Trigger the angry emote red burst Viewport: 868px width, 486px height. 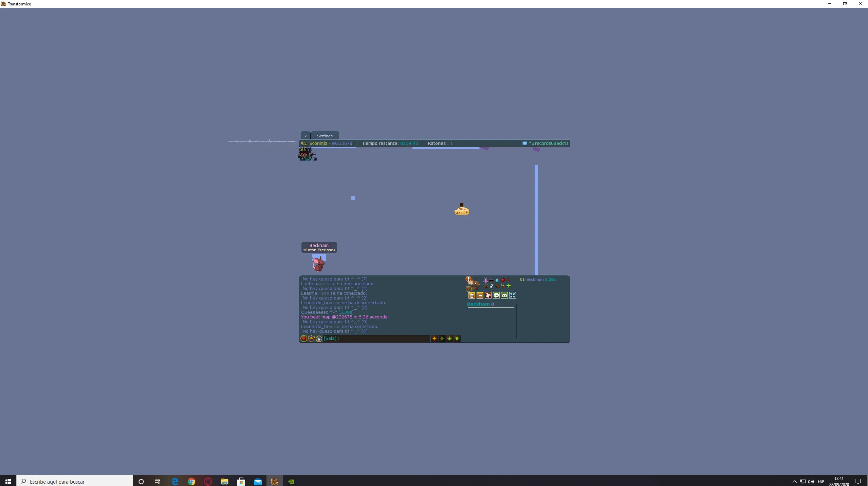coord(509,280)
